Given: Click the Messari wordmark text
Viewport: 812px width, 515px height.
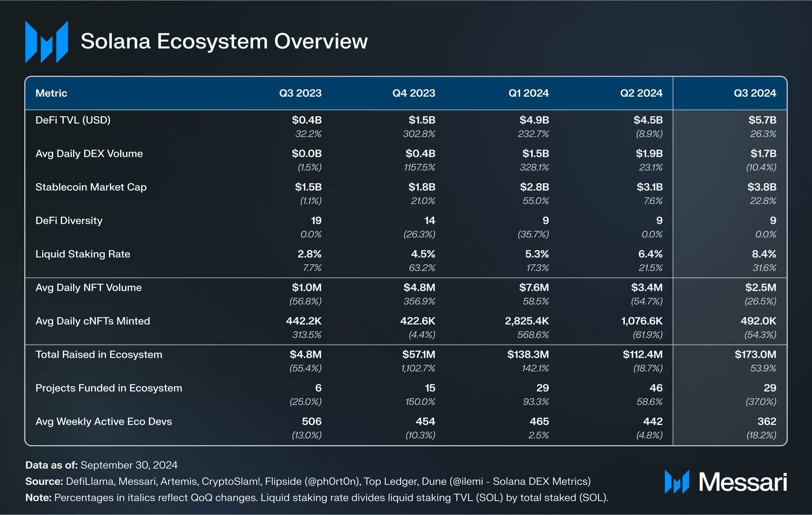Looking at the screenshot, I should (743, 482).
